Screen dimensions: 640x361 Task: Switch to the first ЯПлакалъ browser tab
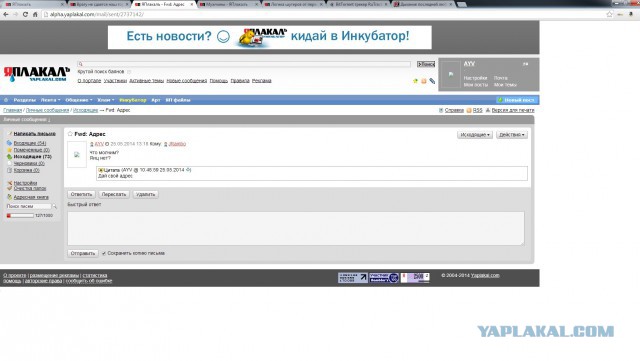tap(33, 4)
